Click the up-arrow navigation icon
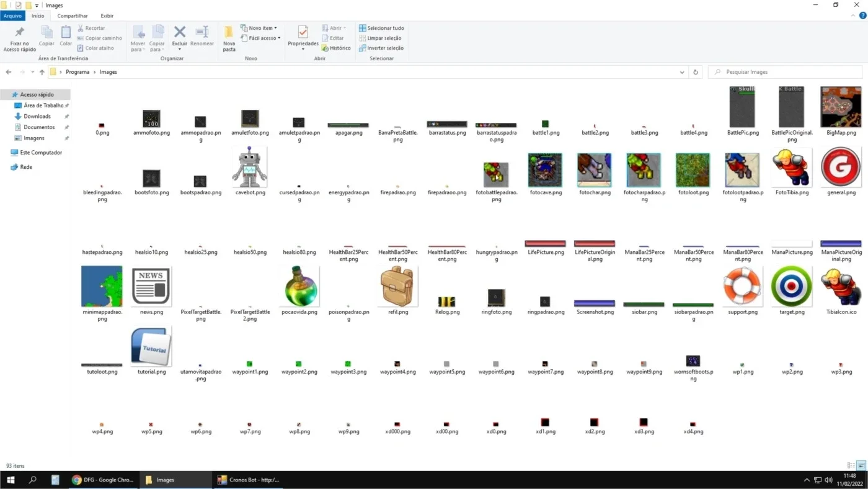This screenshot has width=868, height=489. tap(42, 72)
